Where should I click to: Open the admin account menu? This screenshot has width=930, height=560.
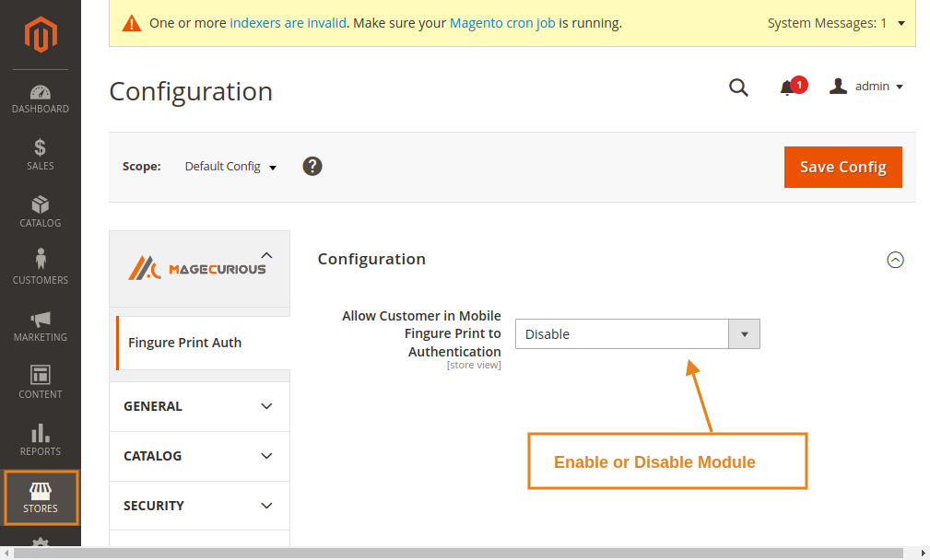(x=866, y=86)
